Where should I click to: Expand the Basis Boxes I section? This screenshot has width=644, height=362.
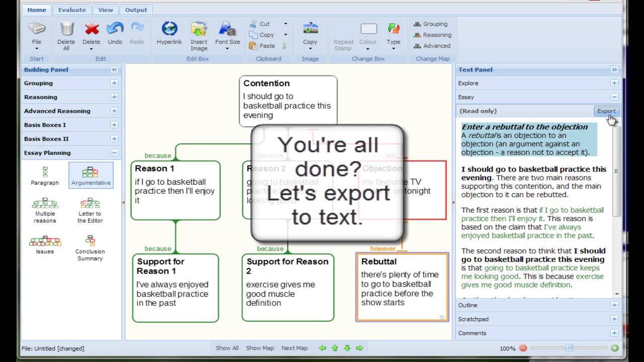tap(114, 125)
